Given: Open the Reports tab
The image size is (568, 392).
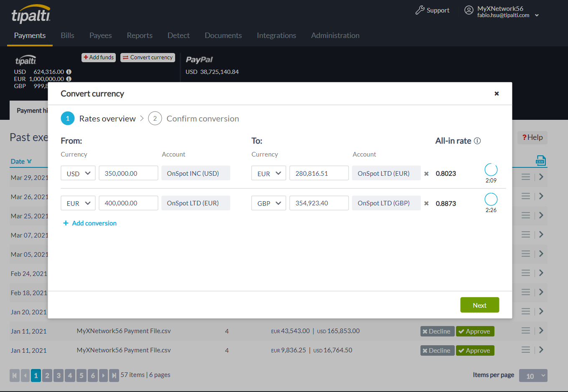Looking at the screenshot, I should [140, 35].
